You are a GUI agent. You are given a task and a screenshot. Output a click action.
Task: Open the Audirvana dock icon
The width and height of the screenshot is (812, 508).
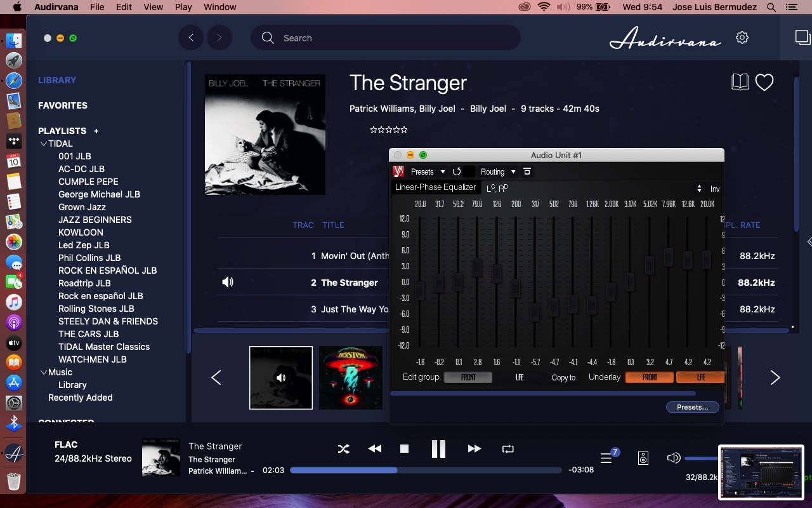tap(14, 454)
